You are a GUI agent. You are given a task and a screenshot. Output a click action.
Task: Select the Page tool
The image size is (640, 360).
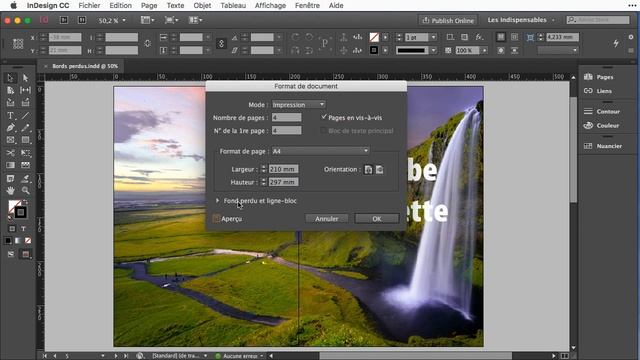(x=10, y=90)
